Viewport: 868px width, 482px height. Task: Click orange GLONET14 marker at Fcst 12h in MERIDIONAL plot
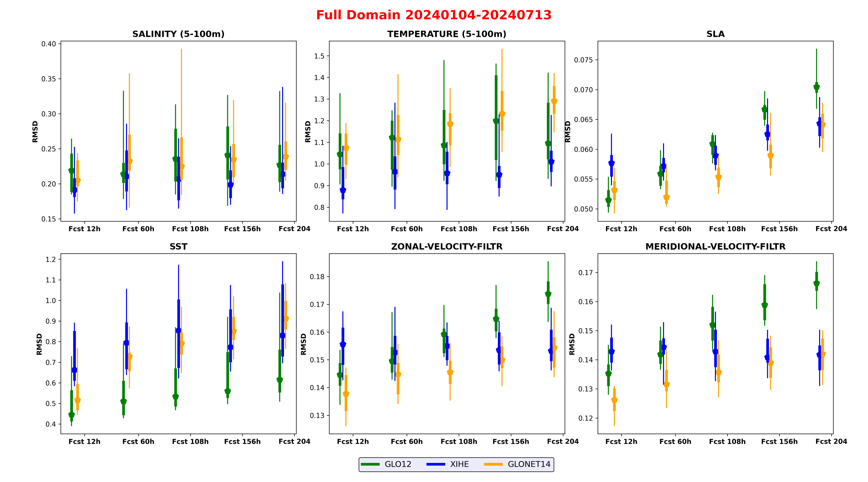pyautogui.click(x=614, y=400)
